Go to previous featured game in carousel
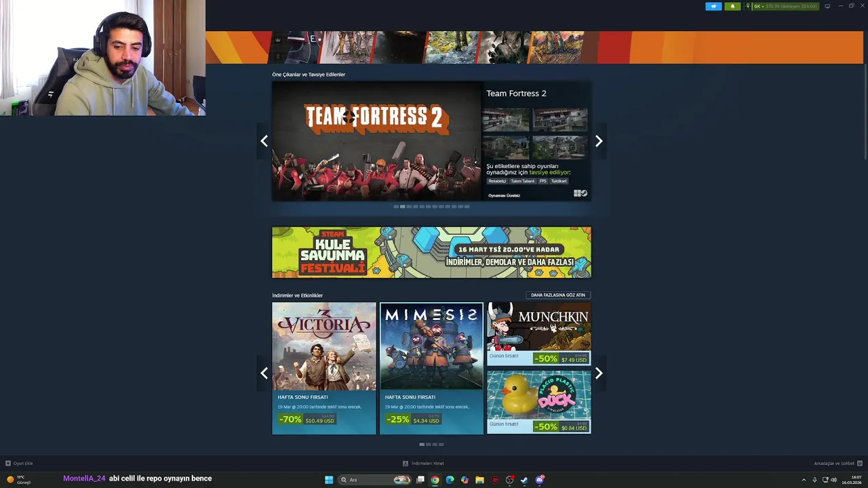 point(264,141)
